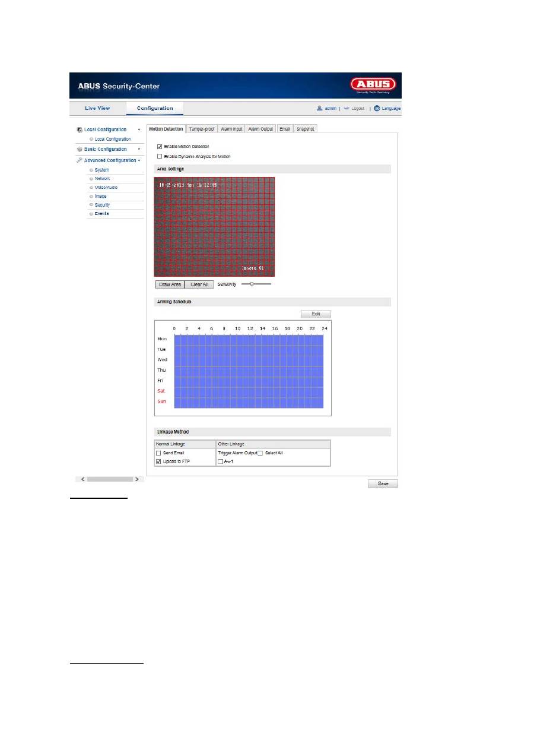Click the Save button

[x=383, y=483]
